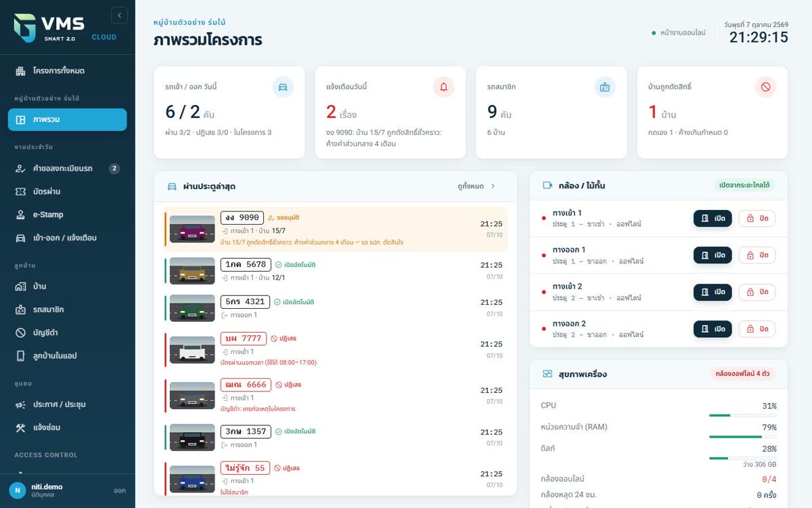Viewport: 812px width, 508px height.
Task: Click the รถสมาชิก sidebar icon
Action: pyautogui.click(x=20, y=310)
